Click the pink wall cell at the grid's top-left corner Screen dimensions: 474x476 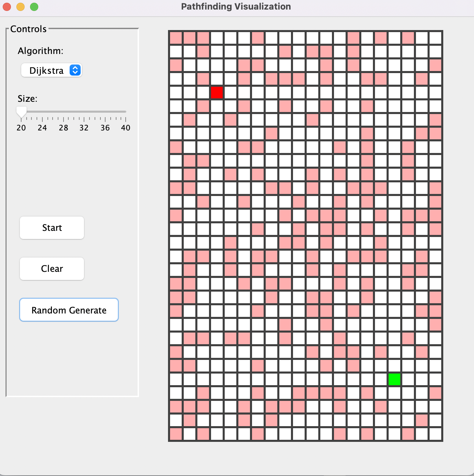point(176,38)
